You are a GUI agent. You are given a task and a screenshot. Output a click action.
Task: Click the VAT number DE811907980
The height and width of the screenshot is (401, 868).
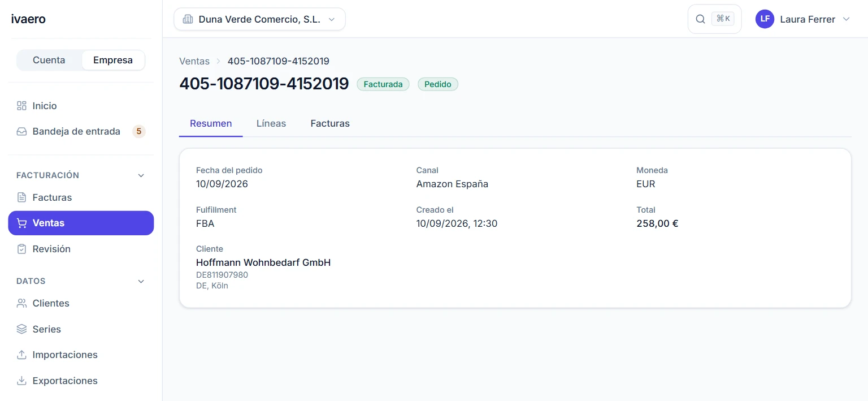point(222,275)
